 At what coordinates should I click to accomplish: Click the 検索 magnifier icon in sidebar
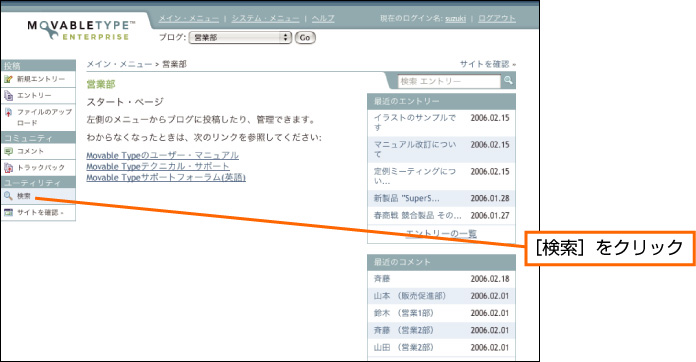(x=8, y=196)
